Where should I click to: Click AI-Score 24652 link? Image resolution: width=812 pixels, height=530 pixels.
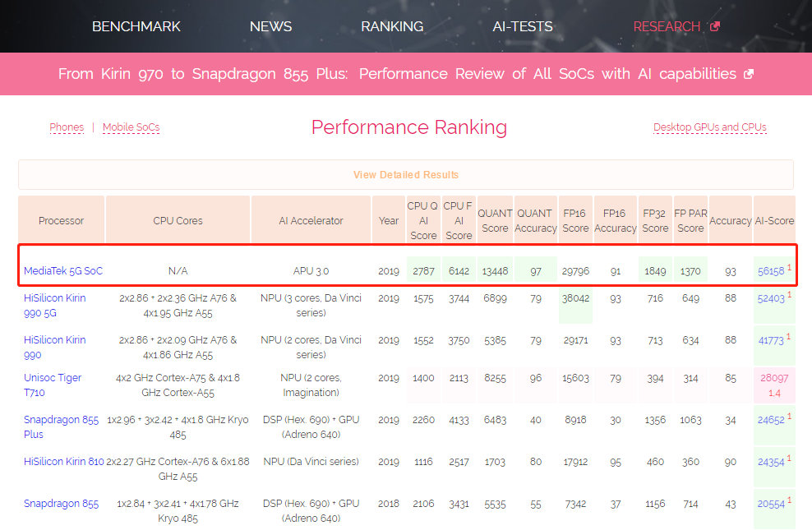pyautogui.click(x=771, y=420)
